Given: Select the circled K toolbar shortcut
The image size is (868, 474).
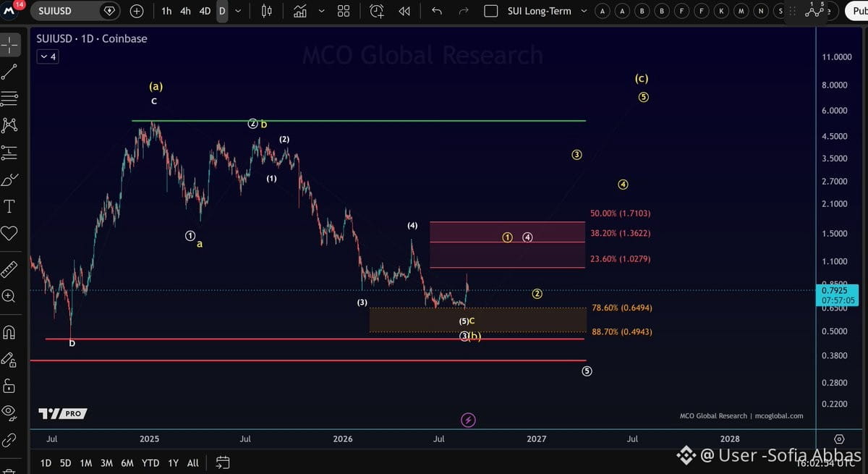Looking at the screenshot, I should coord(720,11).
